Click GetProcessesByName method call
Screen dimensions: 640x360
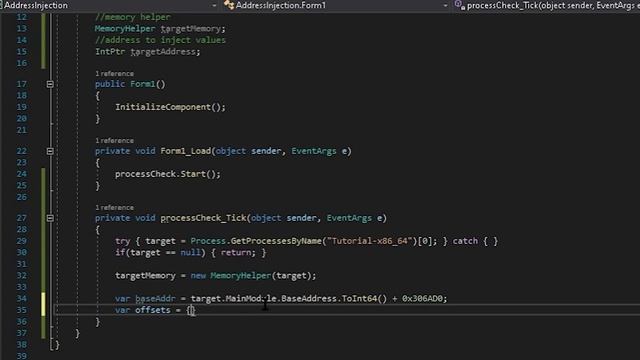pyautogui.click(x=276, y=241)
